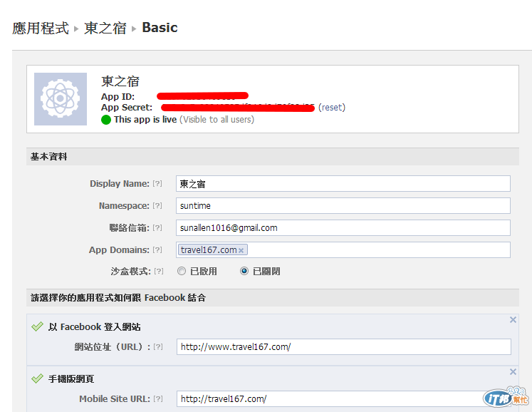Click the App Domains input area
The image size is (532, 412).
pos(343,250)
